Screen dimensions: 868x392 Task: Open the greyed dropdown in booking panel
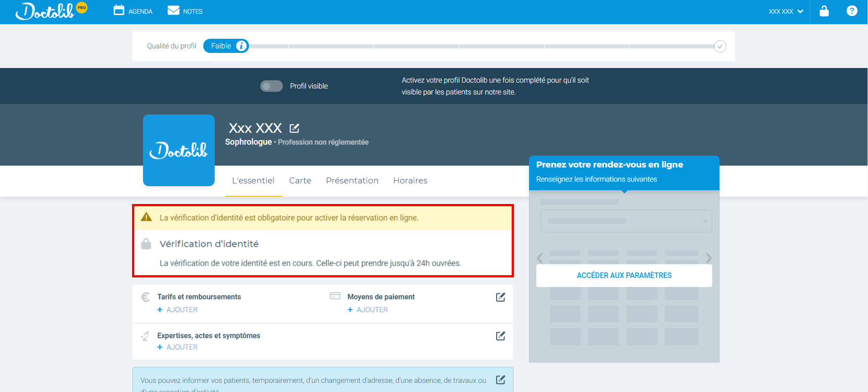pyautogui.click(x=626, y=221)
